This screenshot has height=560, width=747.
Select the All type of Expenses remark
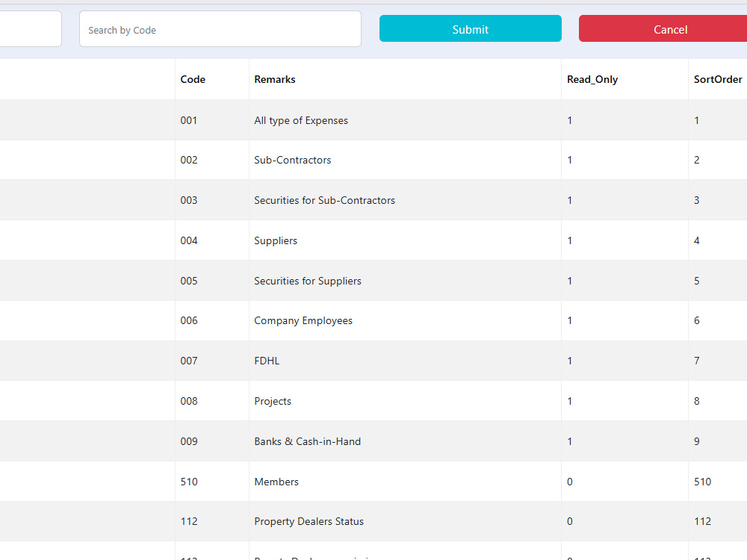(x=301, y=120)
